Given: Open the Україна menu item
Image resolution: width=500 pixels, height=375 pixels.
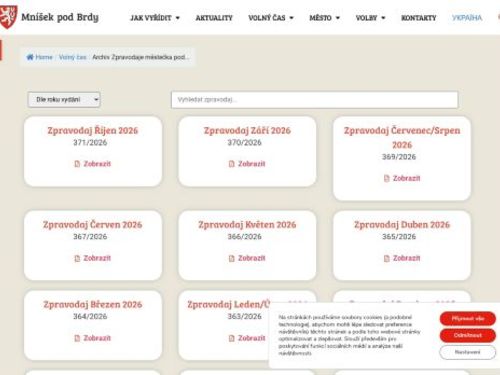Looking at the screenshot, I should tap(467, 18).
